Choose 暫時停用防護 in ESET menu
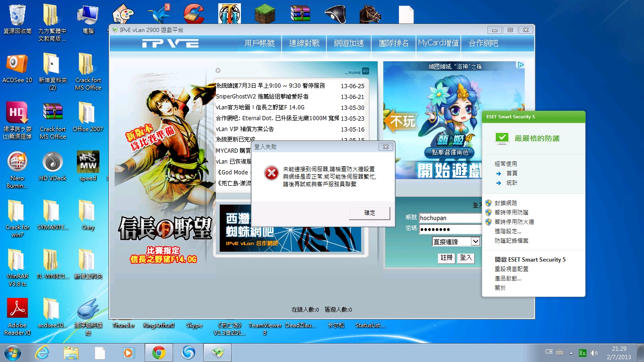Viewport: 644px width, 362px height. [x=511, y=213]
